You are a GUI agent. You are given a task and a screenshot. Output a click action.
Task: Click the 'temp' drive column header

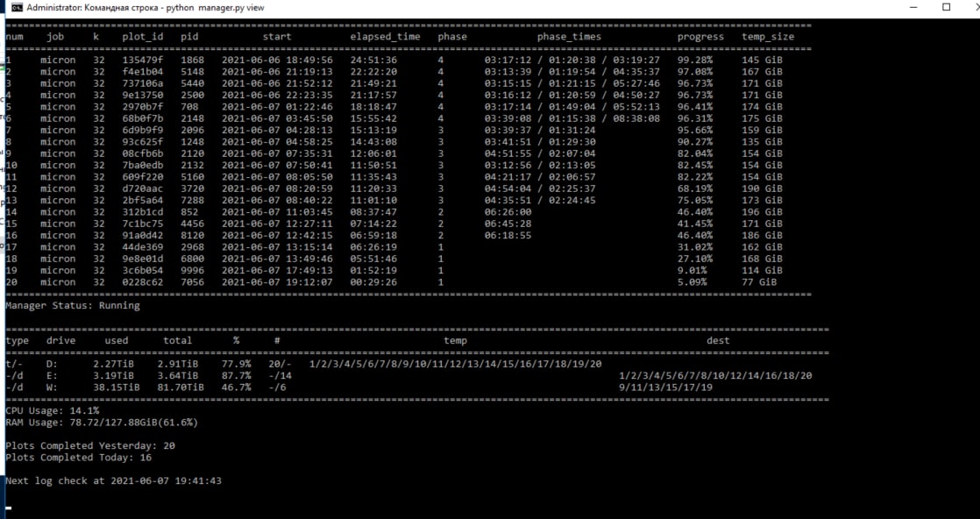(455, 341)
